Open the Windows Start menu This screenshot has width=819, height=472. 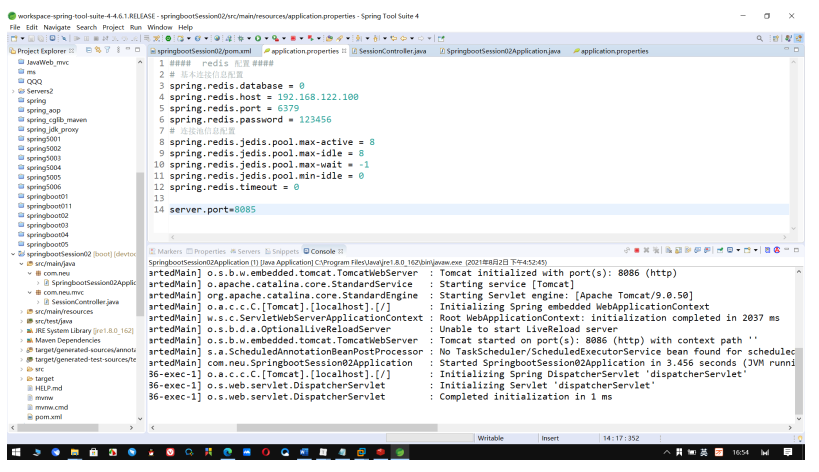16,452
